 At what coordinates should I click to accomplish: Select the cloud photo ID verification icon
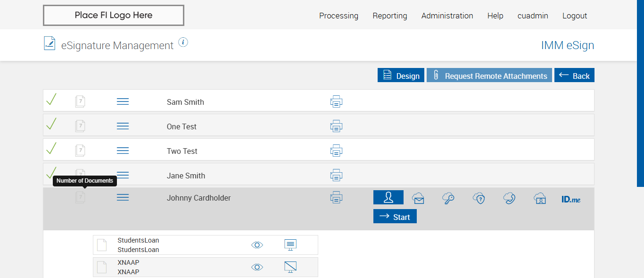point(540,198)
